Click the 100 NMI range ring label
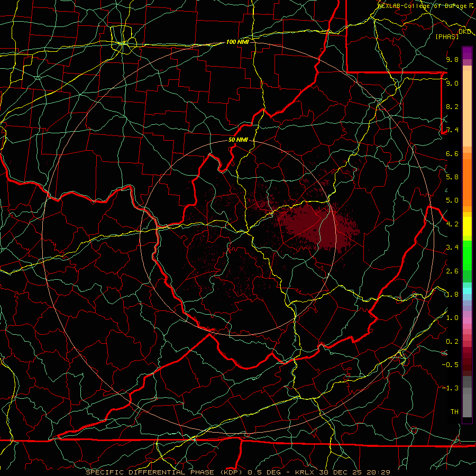 coord(237,42)
